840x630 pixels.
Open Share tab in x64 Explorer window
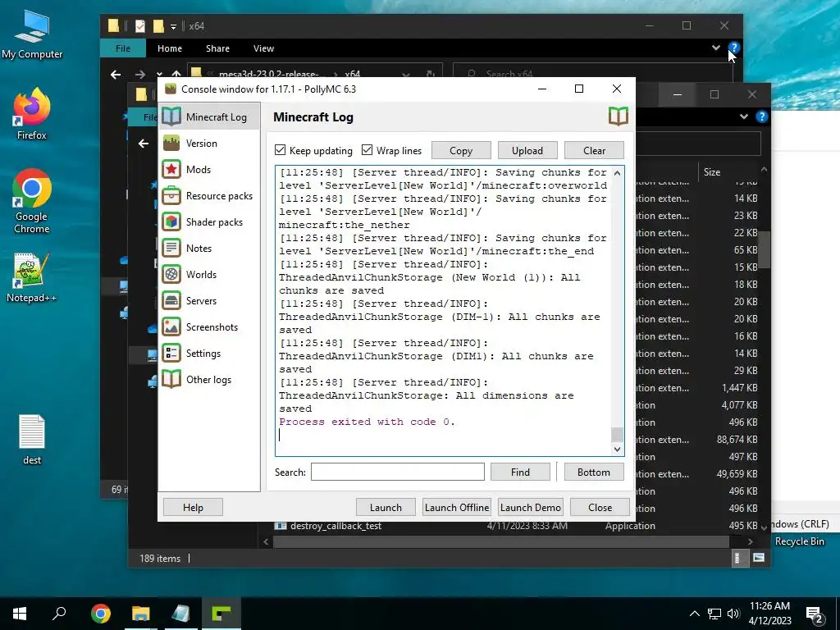click(x=217, y=48)
